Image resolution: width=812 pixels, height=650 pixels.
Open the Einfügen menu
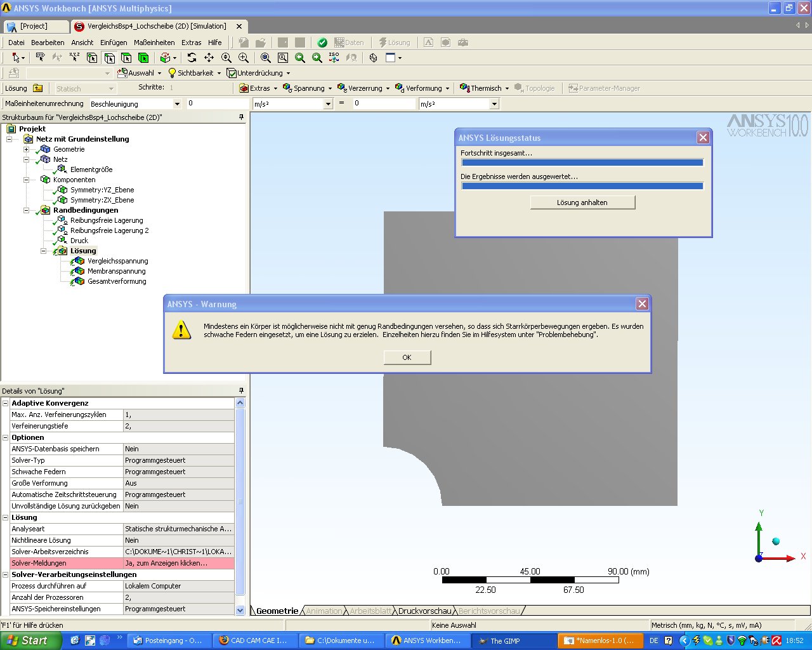(114, 43)
